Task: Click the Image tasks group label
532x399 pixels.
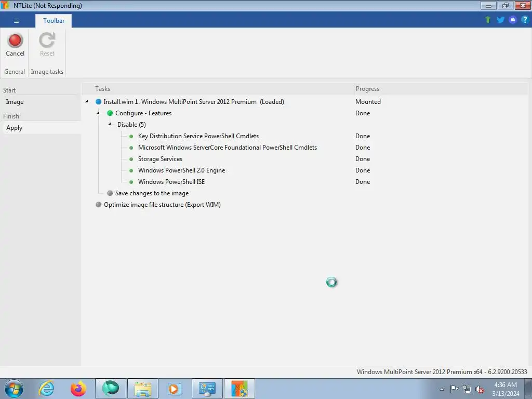Action: (x=47, y=72)
